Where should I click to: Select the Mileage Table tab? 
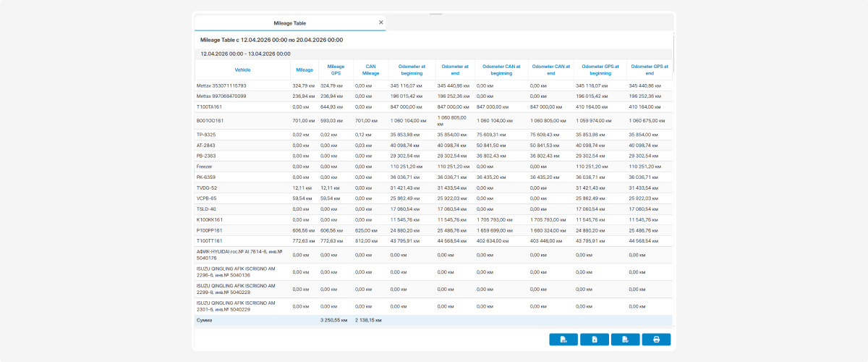click(290, 23)
